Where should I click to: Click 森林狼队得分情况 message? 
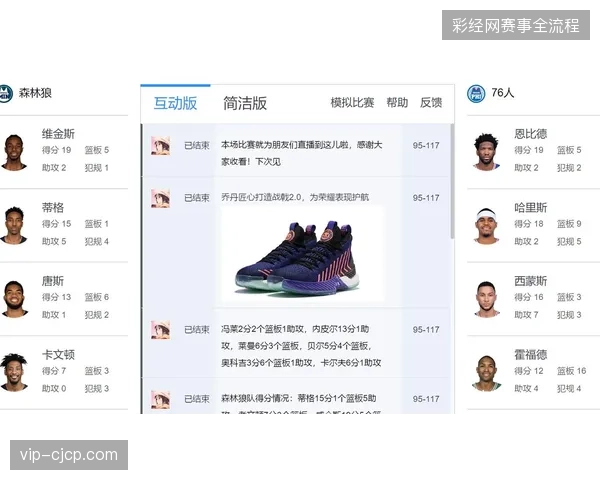(299, 405)
